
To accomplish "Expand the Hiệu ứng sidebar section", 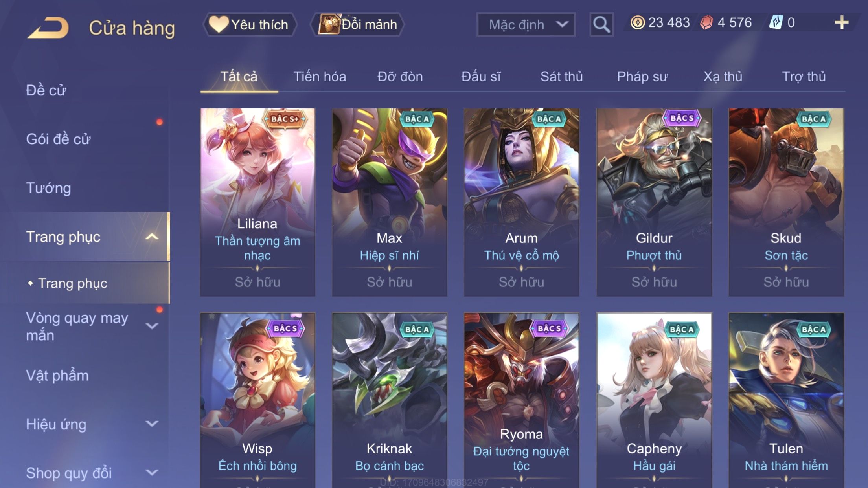I will coord(152,424).
